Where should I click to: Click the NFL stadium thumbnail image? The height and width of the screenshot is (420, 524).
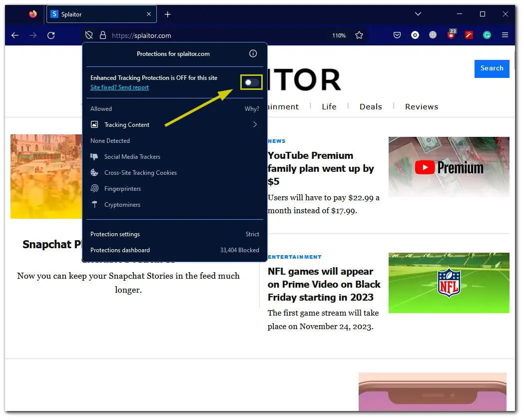point(449,283)
